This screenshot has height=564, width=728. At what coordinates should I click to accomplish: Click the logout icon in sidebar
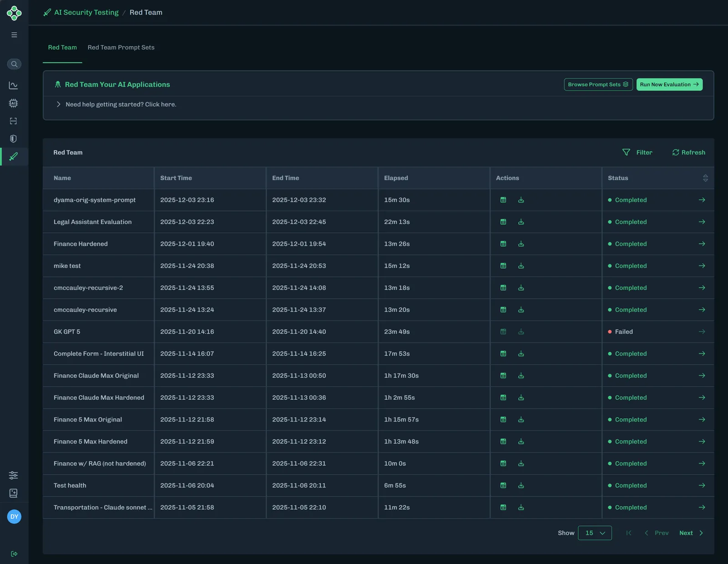pos(14,554)
